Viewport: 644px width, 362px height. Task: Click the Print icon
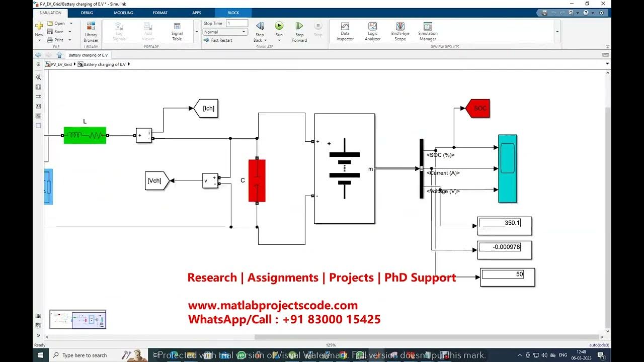pyautogui.click(x=50, y=40)
